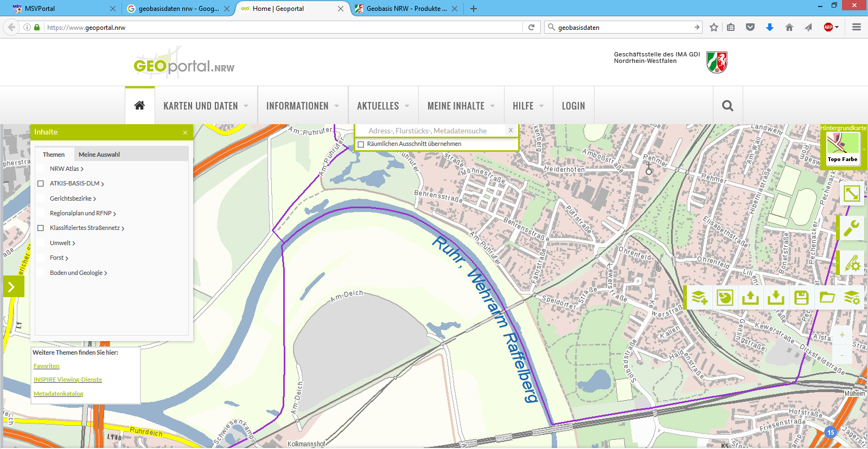Click the layer settings gear icon
This screenshot has height=449, width=868.
pyautogui.click(x=852, y=298)
